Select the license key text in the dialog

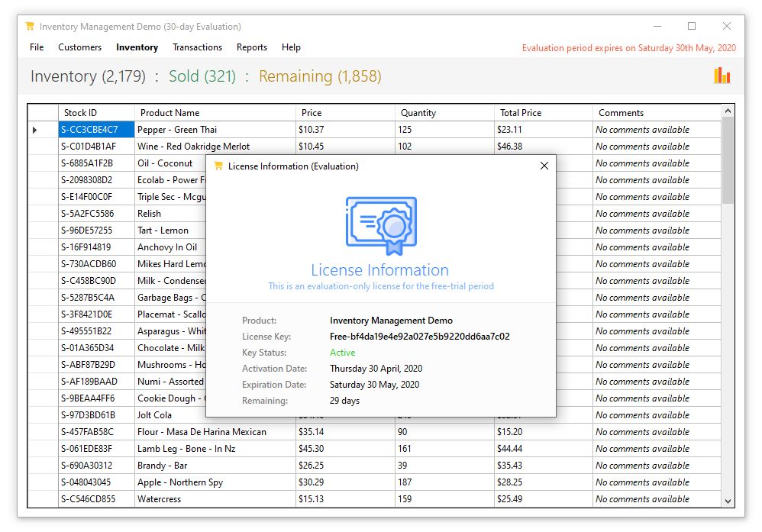419,336
